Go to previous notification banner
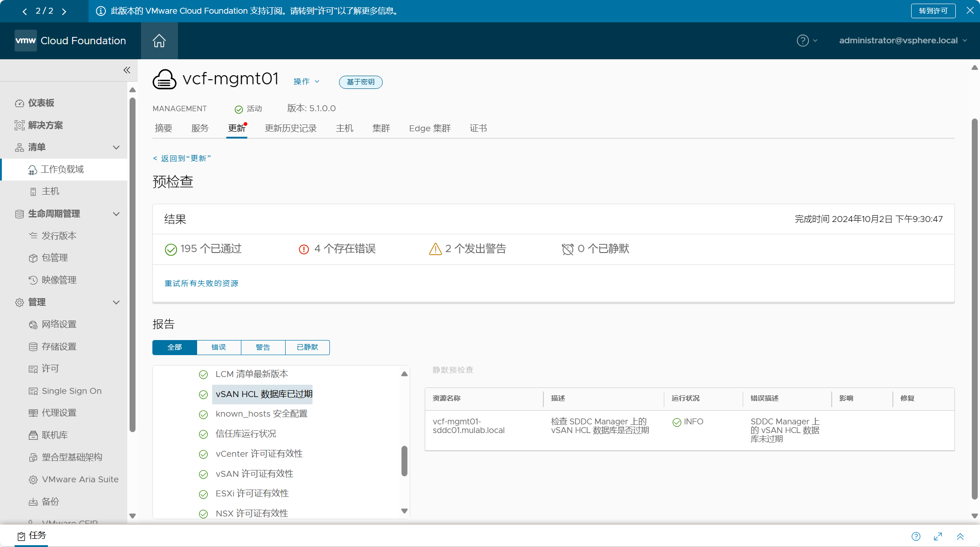Image resolution: width=980 pixels, height=547 pixels. (25, 11)
